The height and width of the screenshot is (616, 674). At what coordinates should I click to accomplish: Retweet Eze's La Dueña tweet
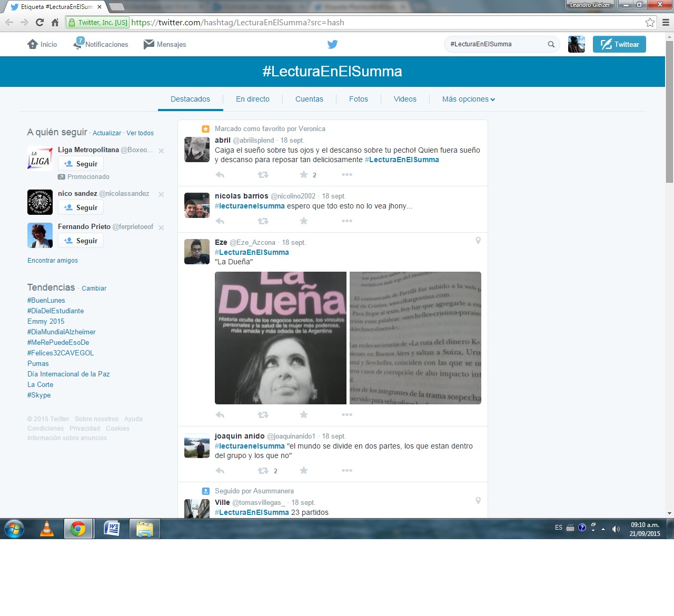tap(263, 415)
